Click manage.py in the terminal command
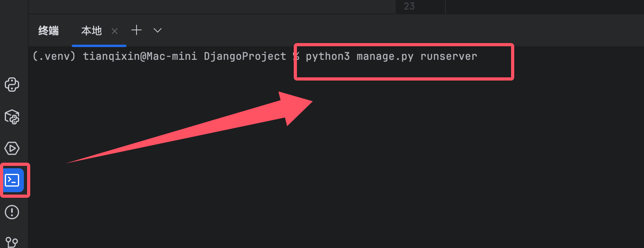This screenshot has height=248, width=644. click(x=385, y=57)
